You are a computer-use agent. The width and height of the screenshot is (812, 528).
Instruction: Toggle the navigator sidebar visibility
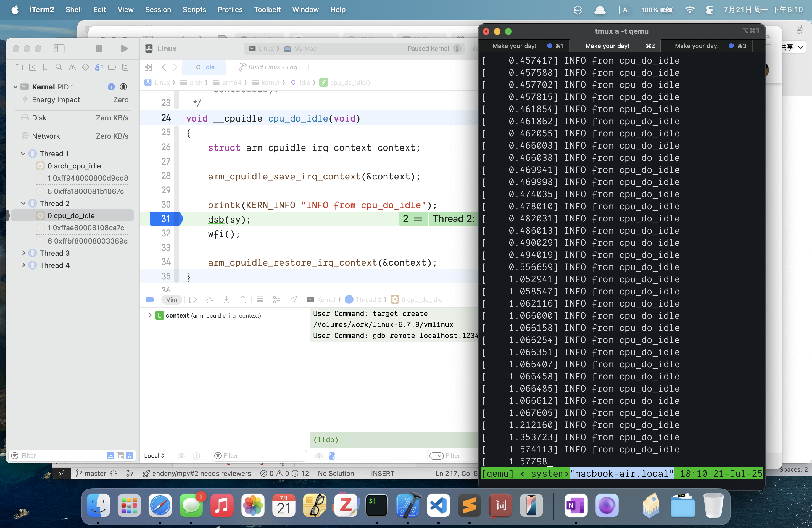click(59, 48)
